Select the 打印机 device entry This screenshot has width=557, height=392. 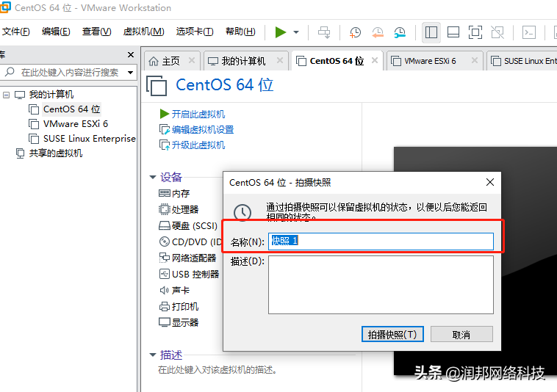click(184, 306)
